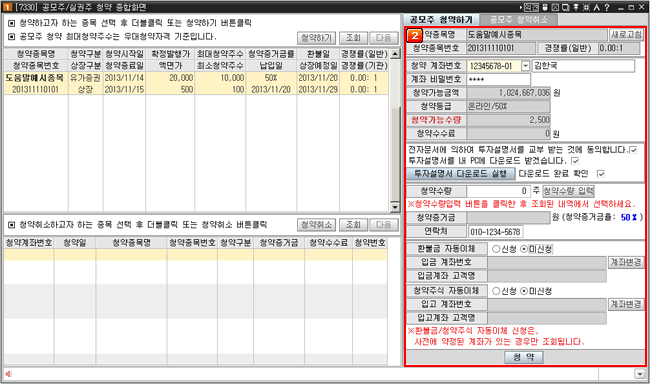Viewport: 650px width, 384px height.
Task: Open the 청약 계좌번호 dropdown
Action: pyautogui.click(x=525, y=66)
